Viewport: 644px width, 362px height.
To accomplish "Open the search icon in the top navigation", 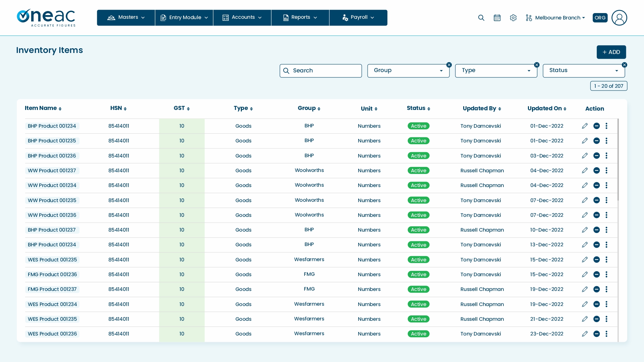I will (481, 18).
